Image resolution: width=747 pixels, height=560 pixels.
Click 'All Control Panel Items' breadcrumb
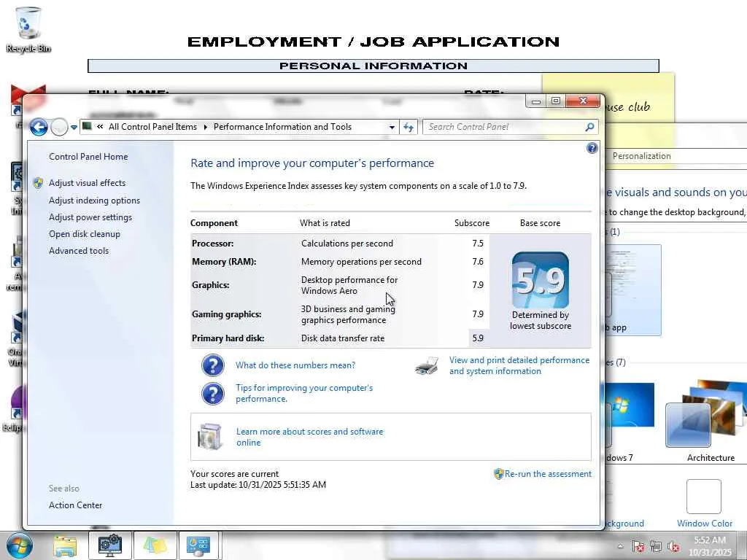pos(152,127)
